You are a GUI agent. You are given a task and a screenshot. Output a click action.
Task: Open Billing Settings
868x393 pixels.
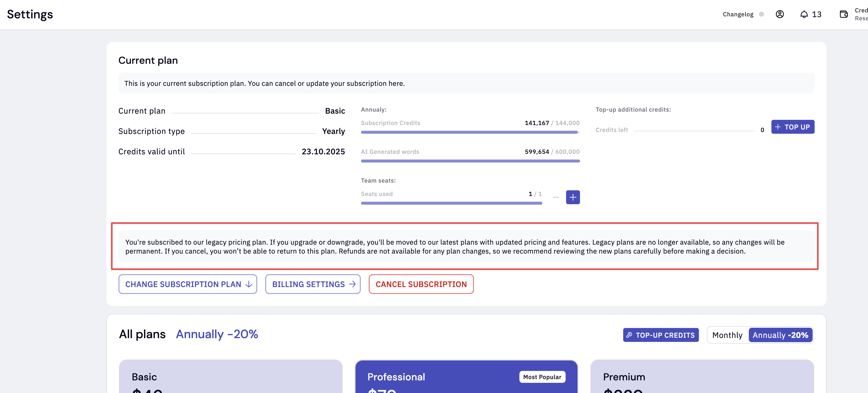pos(313,284)
